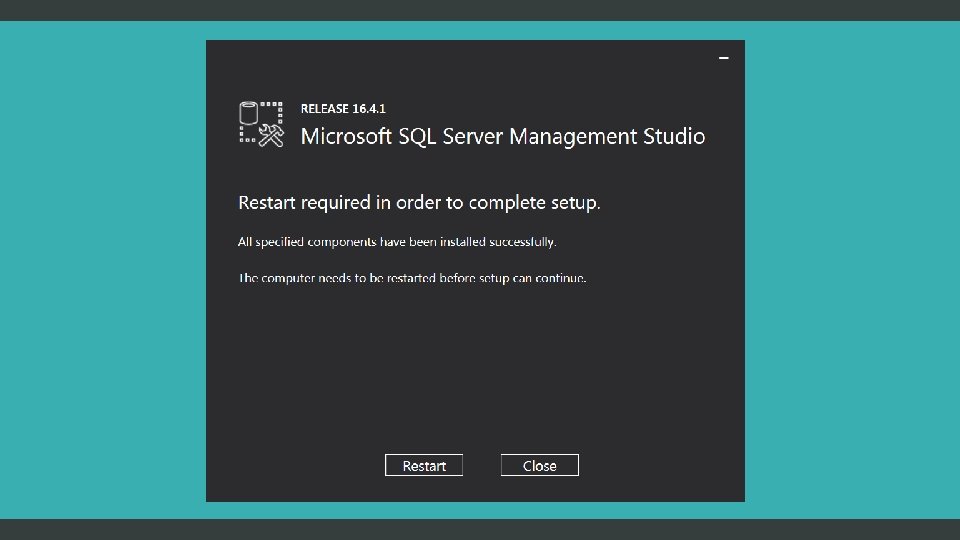Click the 'computer needs to be restarted' message
The width and height of the screenshot is (960, 540).
pyautogui.click(x=412, y=277)
